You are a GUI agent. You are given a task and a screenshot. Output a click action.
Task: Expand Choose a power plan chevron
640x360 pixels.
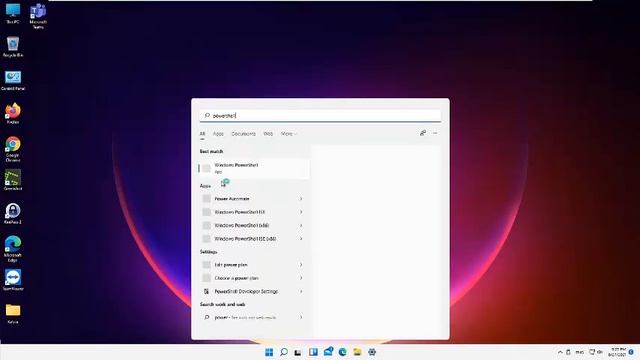[301, 278]
